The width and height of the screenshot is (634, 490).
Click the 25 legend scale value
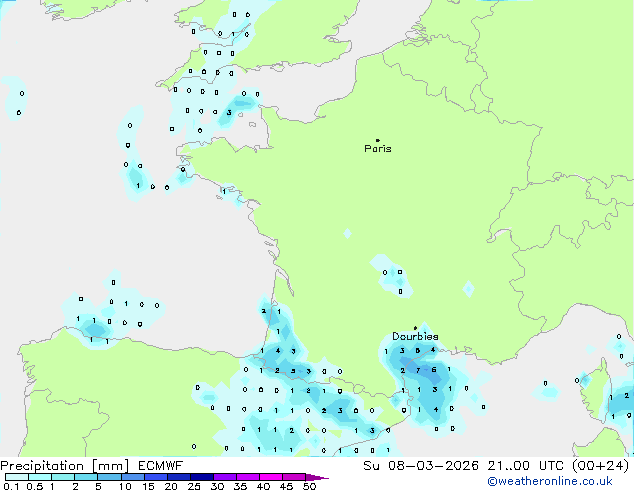pos(194,486)
